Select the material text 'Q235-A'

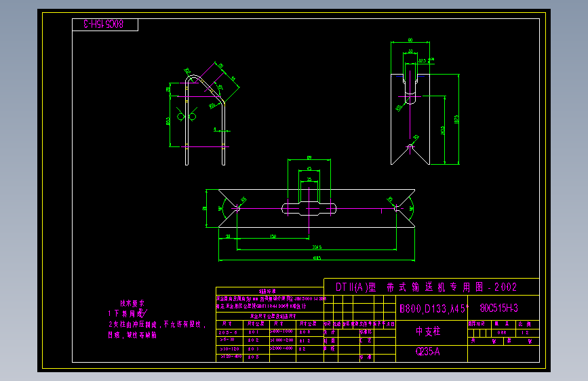click(427, 351)
